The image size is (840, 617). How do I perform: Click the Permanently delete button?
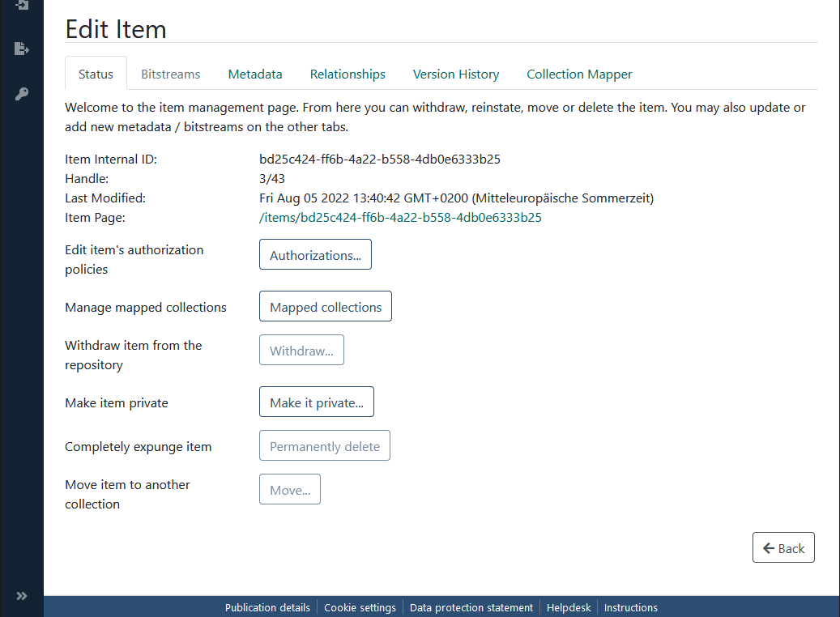pos(325,445)
